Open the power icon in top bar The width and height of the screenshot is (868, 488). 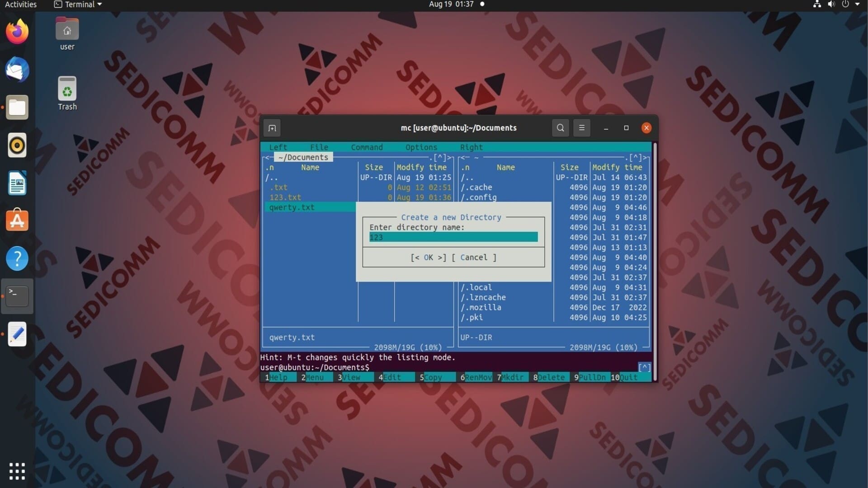[x=845, y=5]
